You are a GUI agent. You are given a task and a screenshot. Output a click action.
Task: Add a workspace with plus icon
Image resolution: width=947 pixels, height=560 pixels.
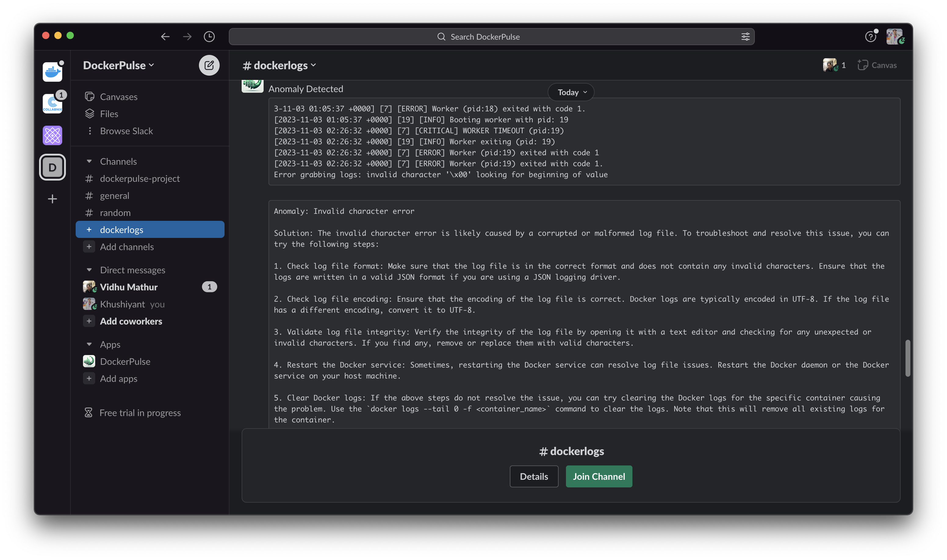point(52,199)
